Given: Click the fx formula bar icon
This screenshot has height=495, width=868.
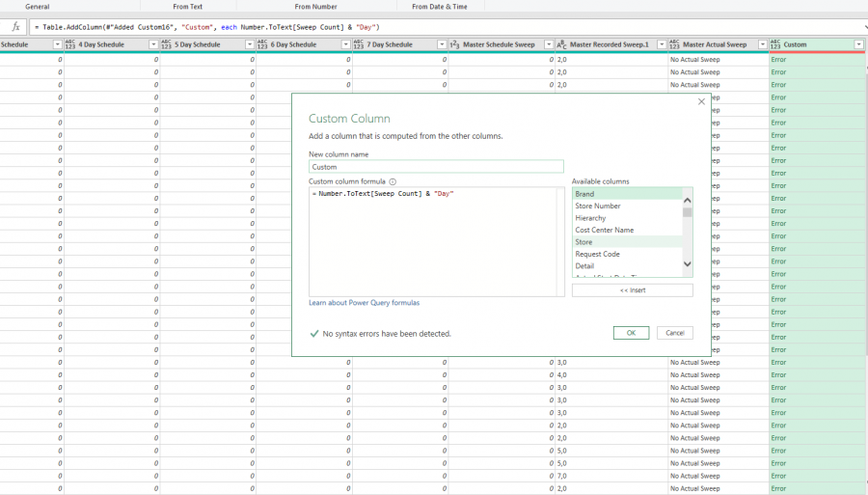Looking at the screenshot, I should pyautogui.click(x=15, y=27).
